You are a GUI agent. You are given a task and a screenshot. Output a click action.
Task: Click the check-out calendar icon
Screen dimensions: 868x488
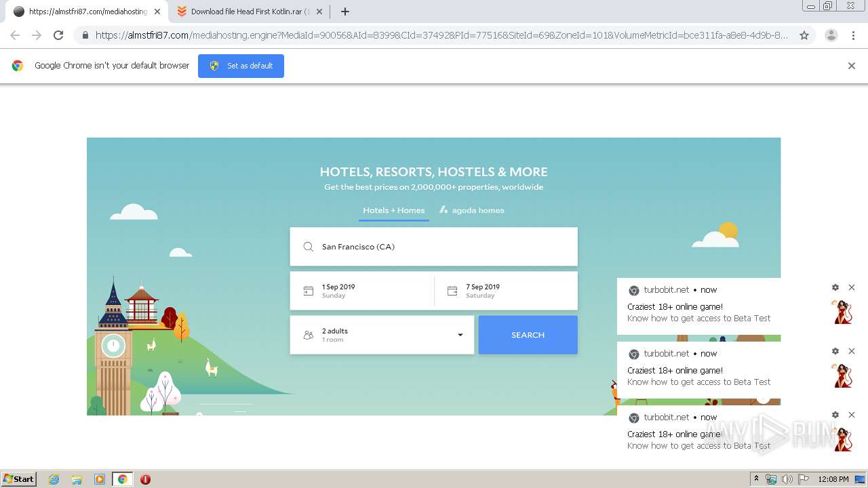pyautogui.click(x=452, y=291)
